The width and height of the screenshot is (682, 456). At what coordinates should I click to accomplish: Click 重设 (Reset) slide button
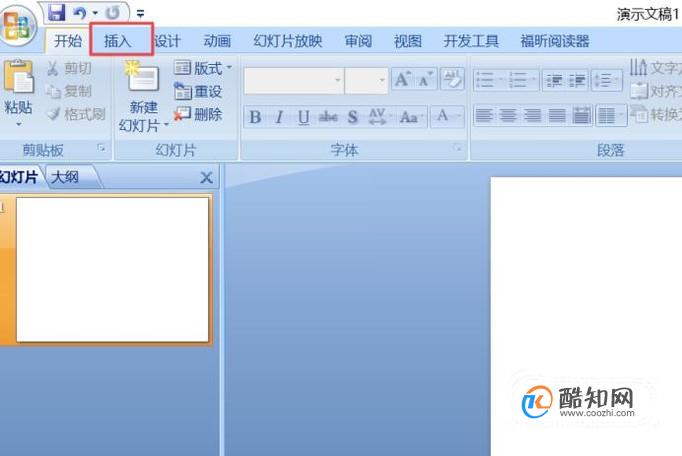point(198,91)
